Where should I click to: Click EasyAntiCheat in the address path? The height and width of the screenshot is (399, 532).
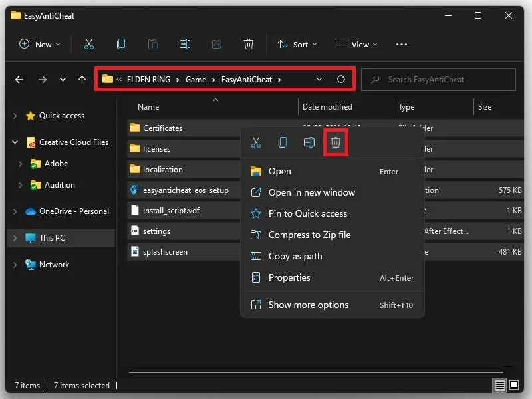(x=247, y=80)
